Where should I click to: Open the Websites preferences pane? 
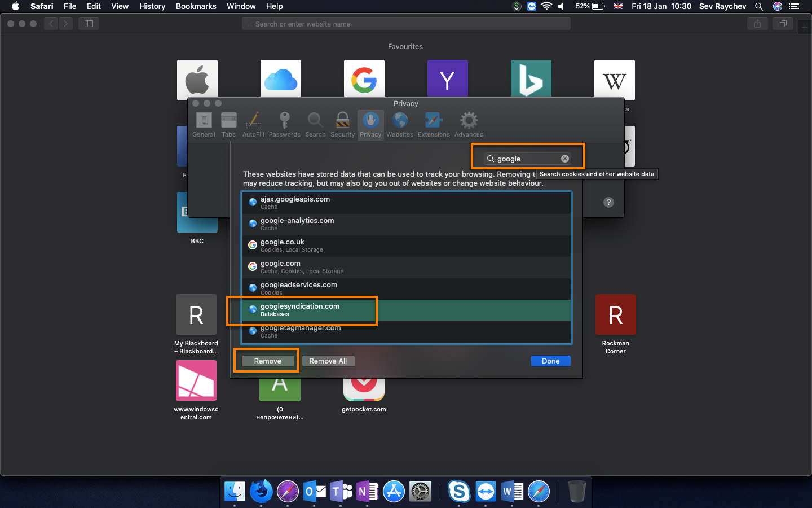[x=400, y=124]
